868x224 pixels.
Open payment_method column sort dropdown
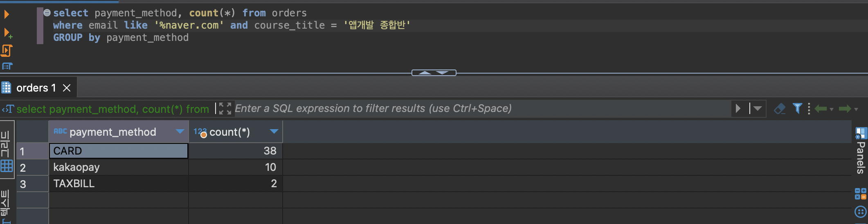[180, 131]
